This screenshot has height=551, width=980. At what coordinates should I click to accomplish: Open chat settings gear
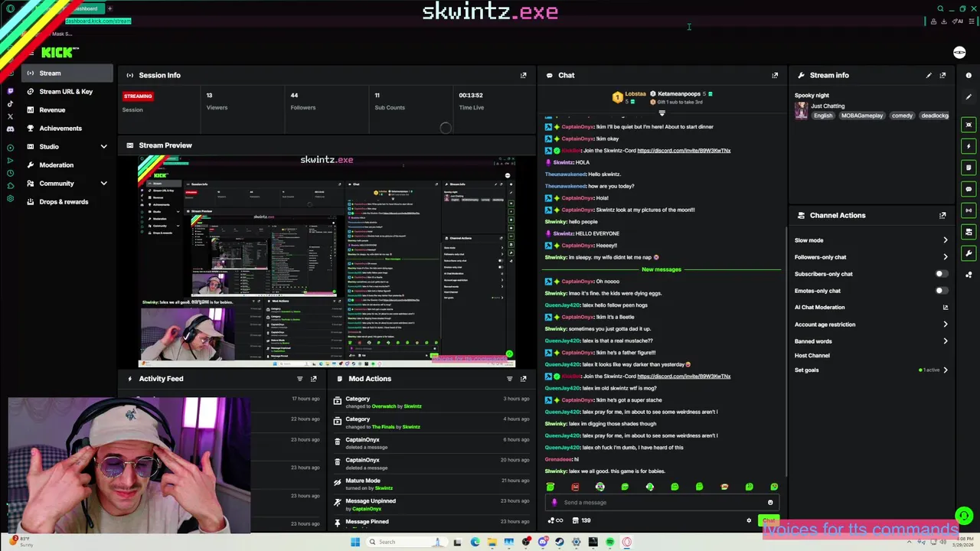(x=749, y=520)
